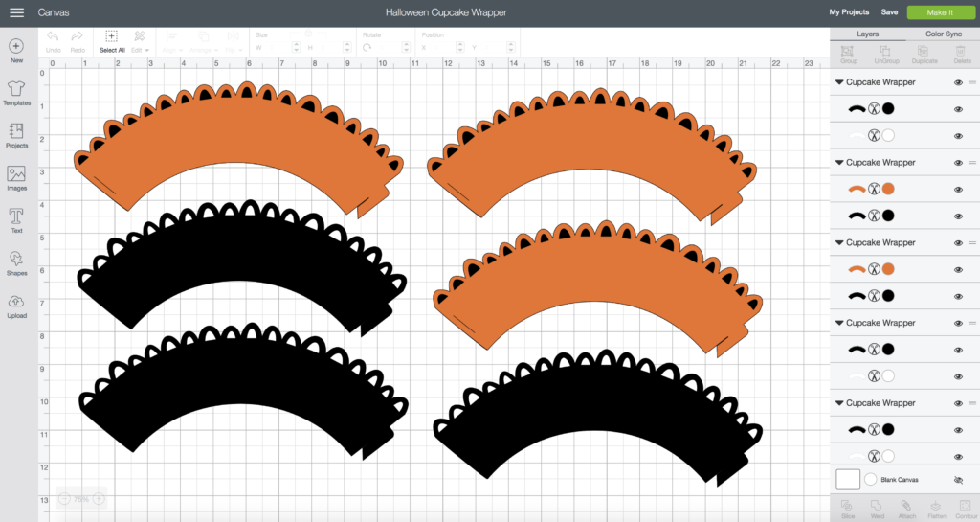Image resolution: width=980 pixels, height=522 pixels.
Task: Switch to the Color Sync tab
Action: coord(943,34)
